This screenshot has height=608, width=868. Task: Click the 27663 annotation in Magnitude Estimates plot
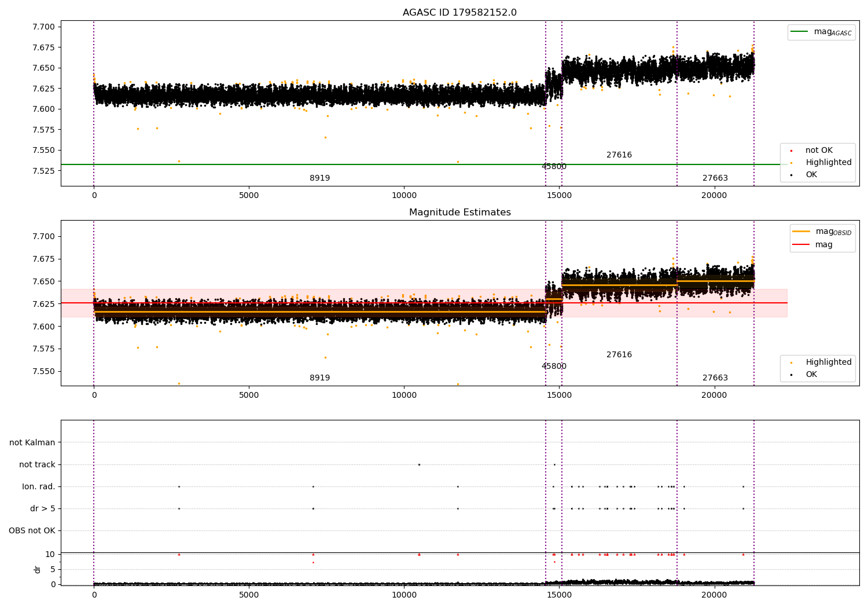coord(715,378)
